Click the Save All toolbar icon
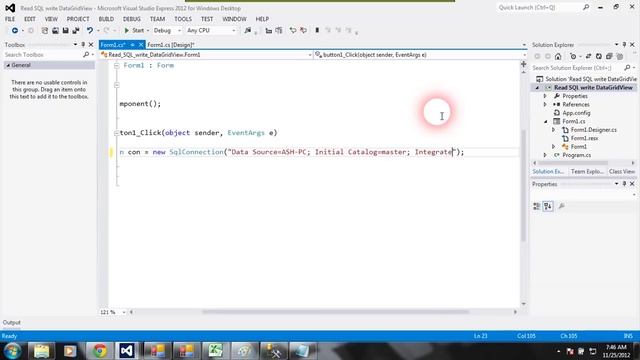This screenshot has width=640, height=360. 76,31
